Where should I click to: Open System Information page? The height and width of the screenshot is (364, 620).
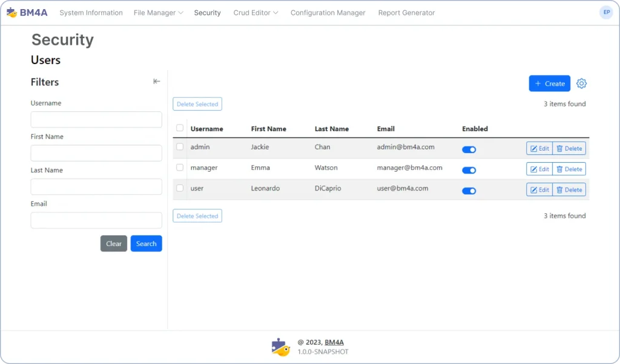[91, 13]
